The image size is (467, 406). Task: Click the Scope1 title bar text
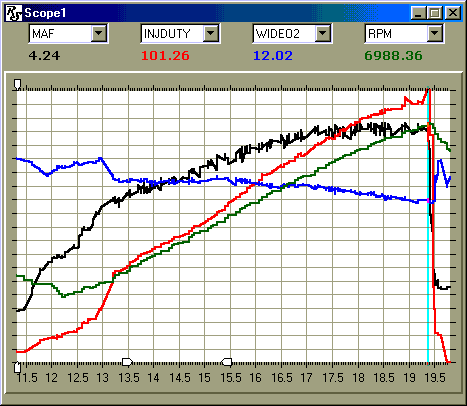(x=45, y=13)
